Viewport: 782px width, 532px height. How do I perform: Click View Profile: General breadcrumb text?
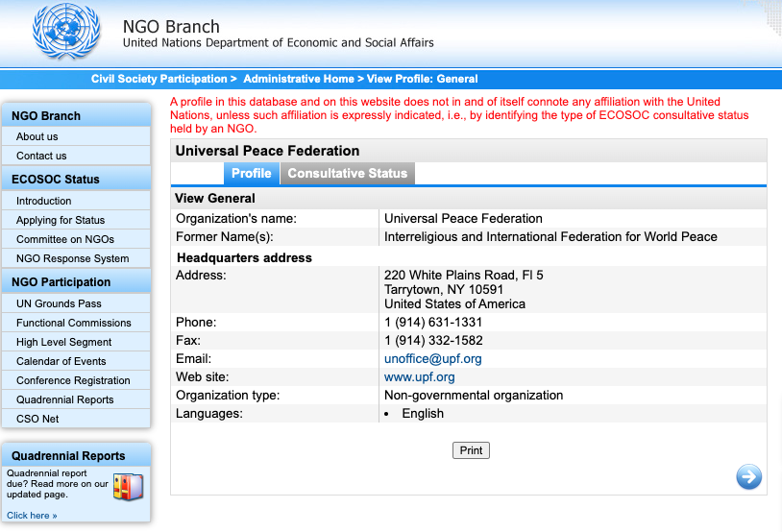(x=422, y=79)
